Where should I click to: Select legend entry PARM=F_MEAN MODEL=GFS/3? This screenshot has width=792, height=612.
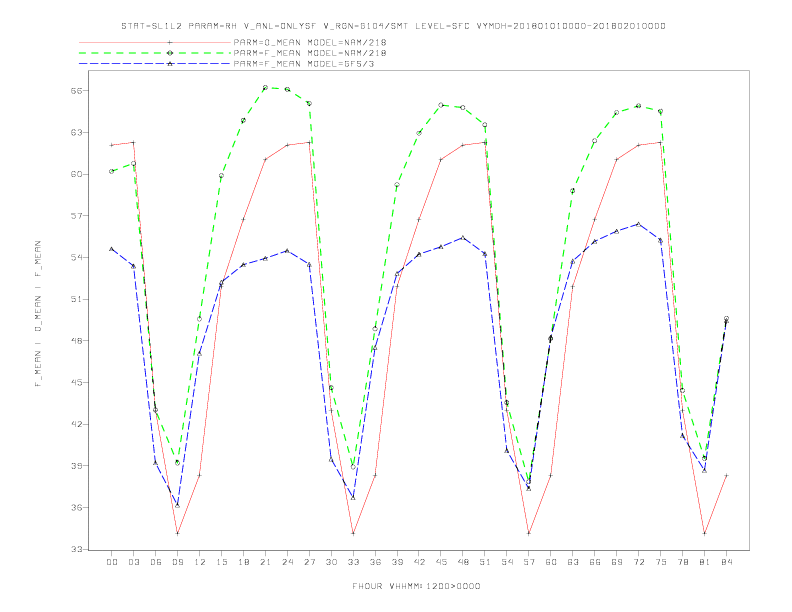tap(304, 64)
